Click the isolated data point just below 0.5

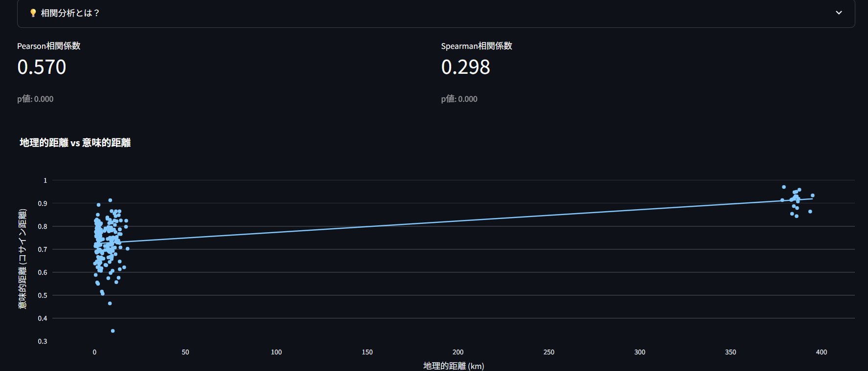(x=110, y=304)
